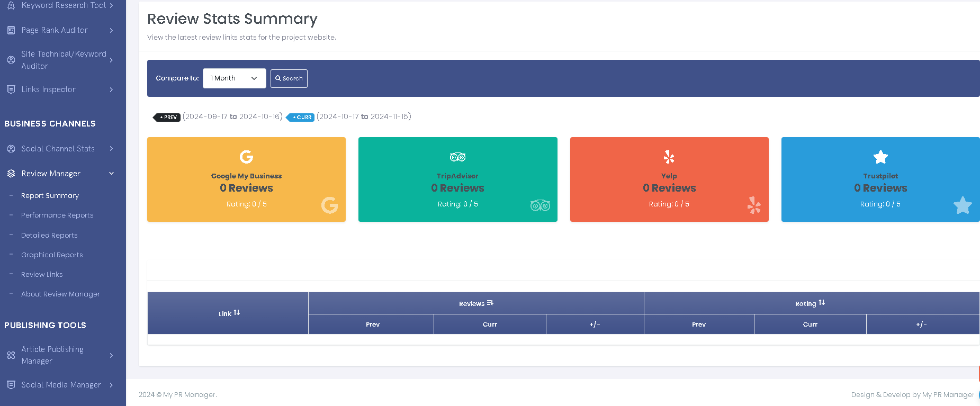Click the Keyword Research Tool sidebar icon
This screenshot has height=406, width=980.
click(11, 5)
